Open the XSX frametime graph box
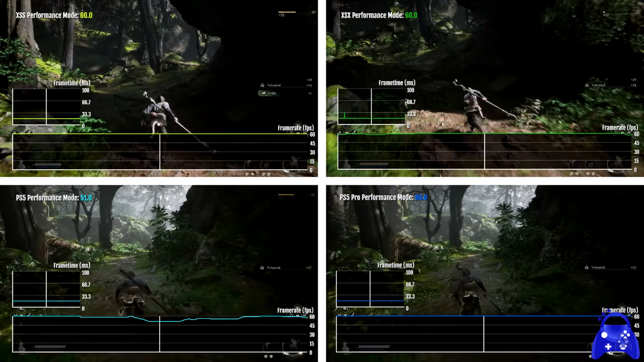 [x=372, y=107]
